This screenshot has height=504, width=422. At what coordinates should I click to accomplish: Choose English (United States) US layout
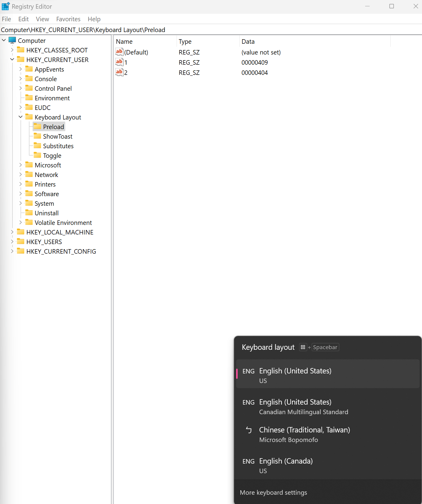pos(328,374)
